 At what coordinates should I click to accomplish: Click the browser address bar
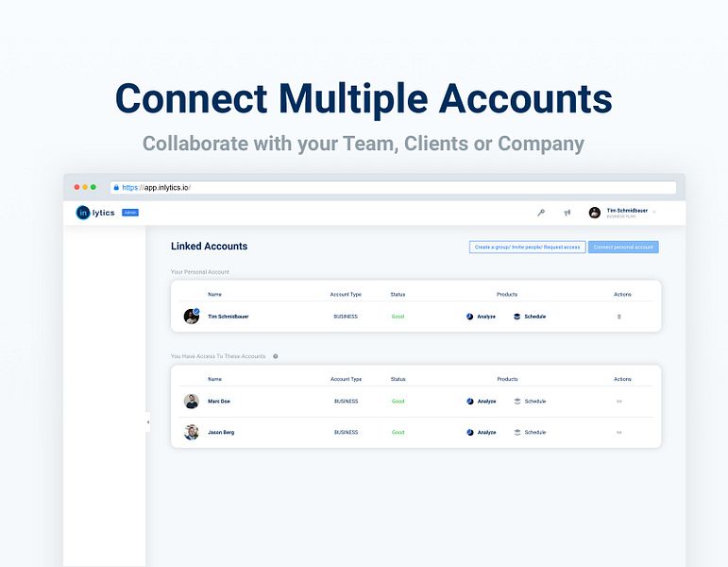point(393,187)
